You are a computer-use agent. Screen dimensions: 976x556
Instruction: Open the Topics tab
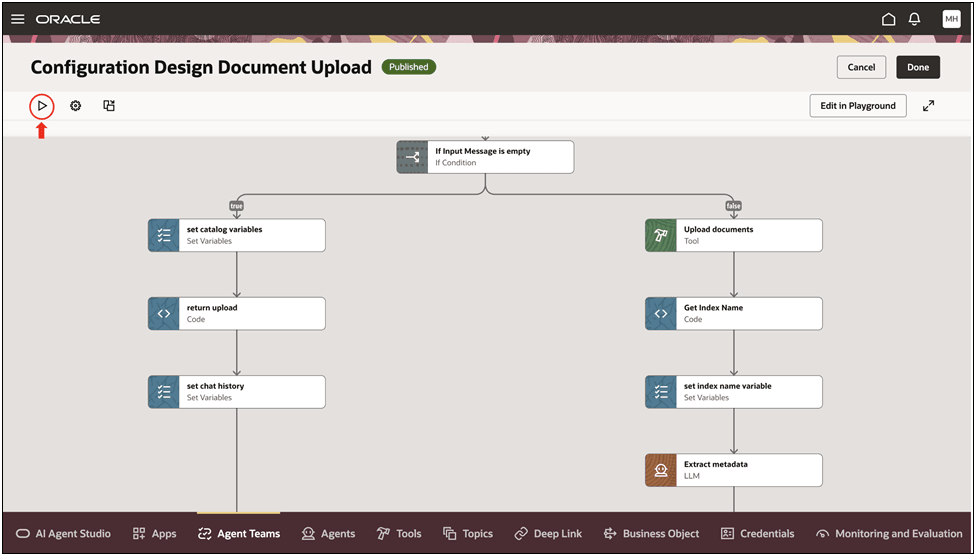click(468, 534)
